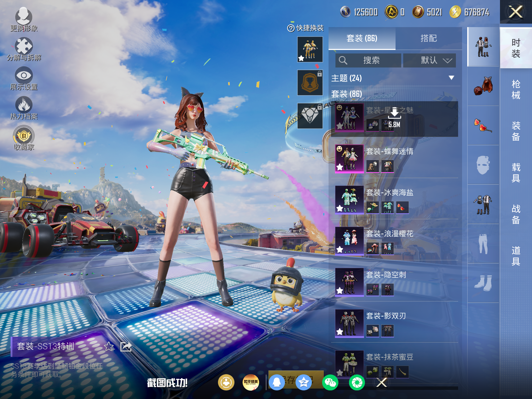Share screenshot to QQ
Screen dimensions: 532x399
click(277, 382)
